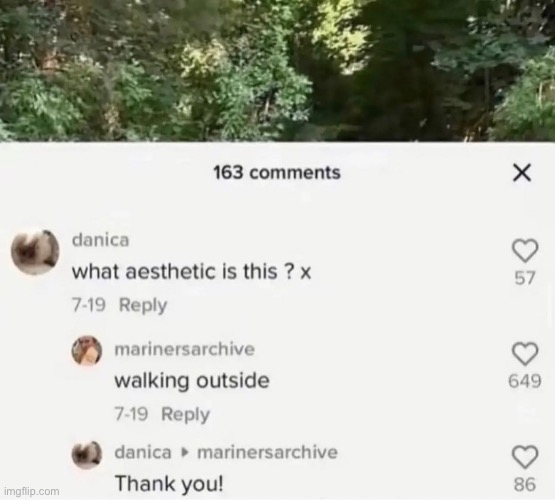Open danica's username on the top comment
The height and width of the screenshot is (500, 555).
[x=101, y=240]
